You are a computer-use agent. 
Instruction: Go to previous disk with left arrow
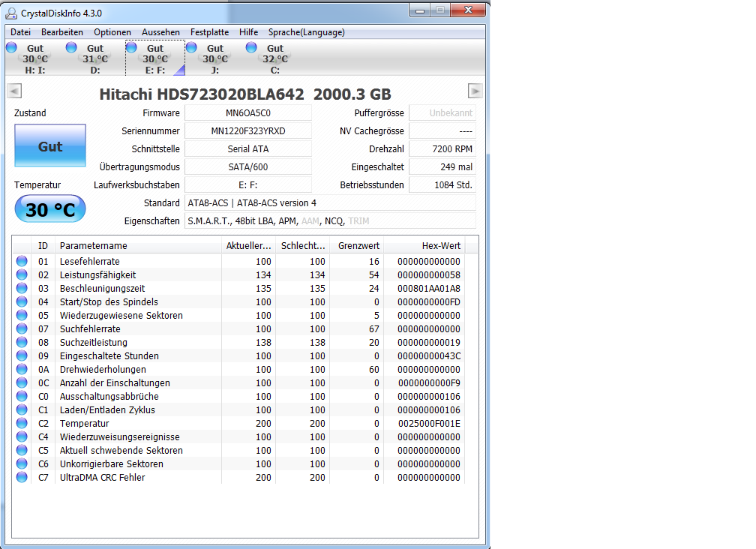pyautogui.click(x=15, y=91)
